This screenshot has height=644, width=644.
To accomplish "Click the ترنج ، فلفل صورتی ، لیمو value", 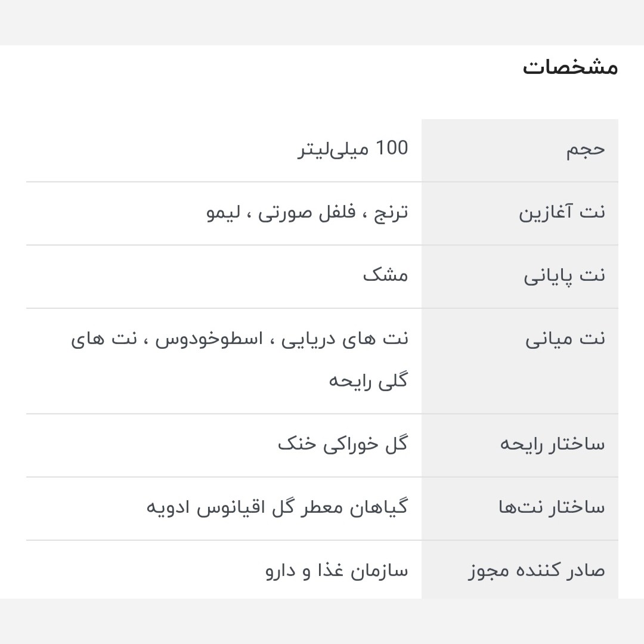I will (x=307, y=212).
